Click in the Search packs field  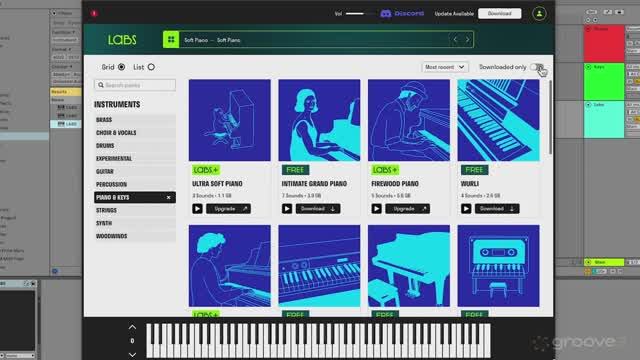pos(135,85)
